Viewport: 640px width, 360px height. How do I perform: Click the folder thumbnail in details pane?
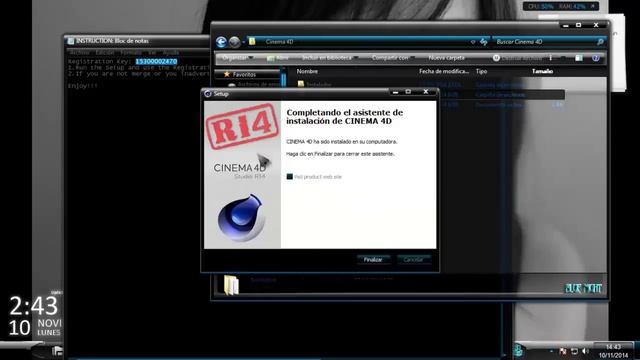point(231,285)
